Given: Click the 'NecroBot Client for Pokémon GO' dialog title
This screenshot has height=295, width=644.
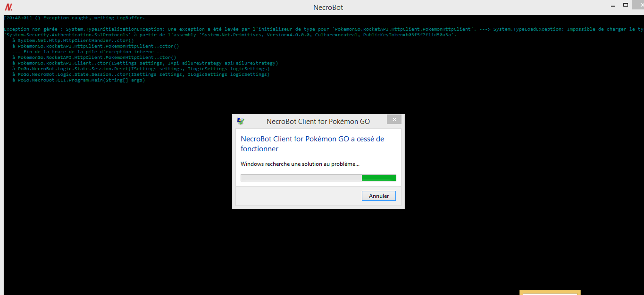Looking at the screenshot, I should point(318,121).
